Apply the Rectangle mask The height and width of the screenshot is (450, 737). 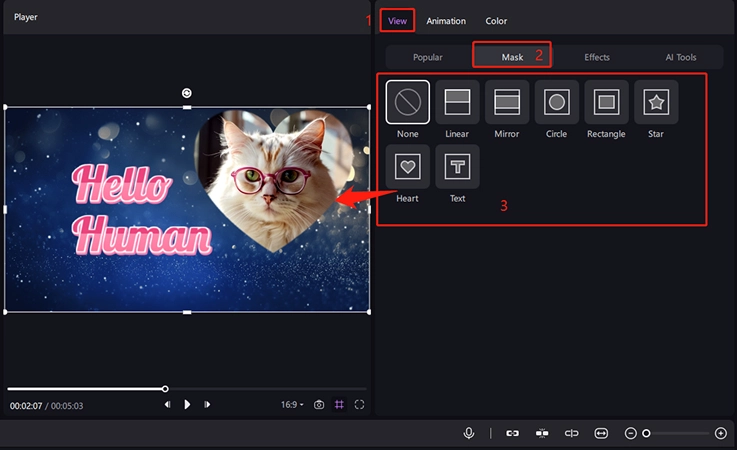coord(606,102)
